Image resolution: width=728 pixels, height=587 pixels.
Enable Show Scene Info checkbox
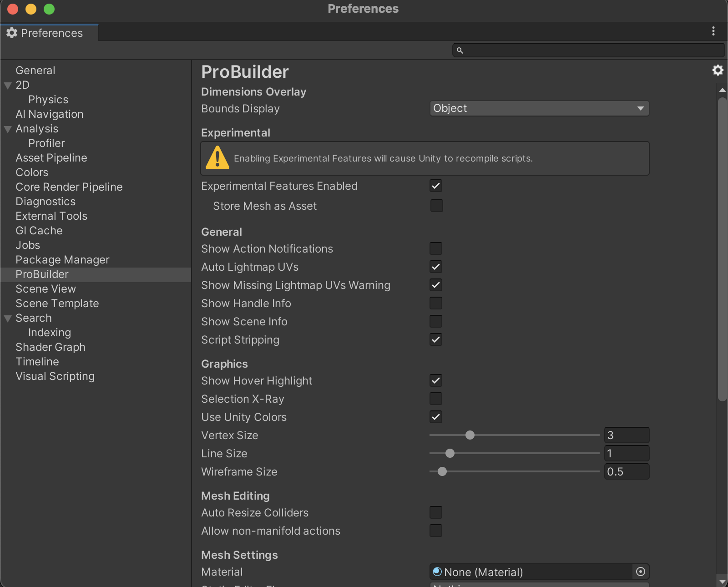click(436, 321)
